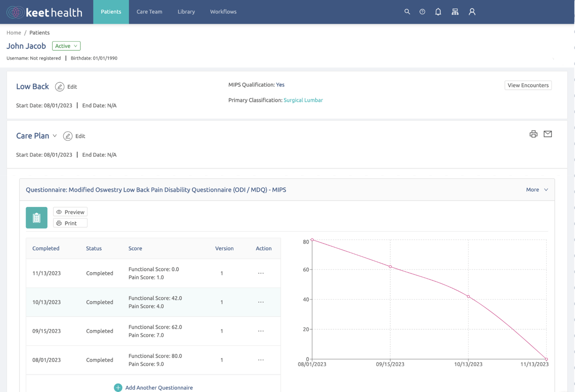Viewport: 575px width, 392px height.
Task: Switch to the Care Team tab
Action: 149,12
